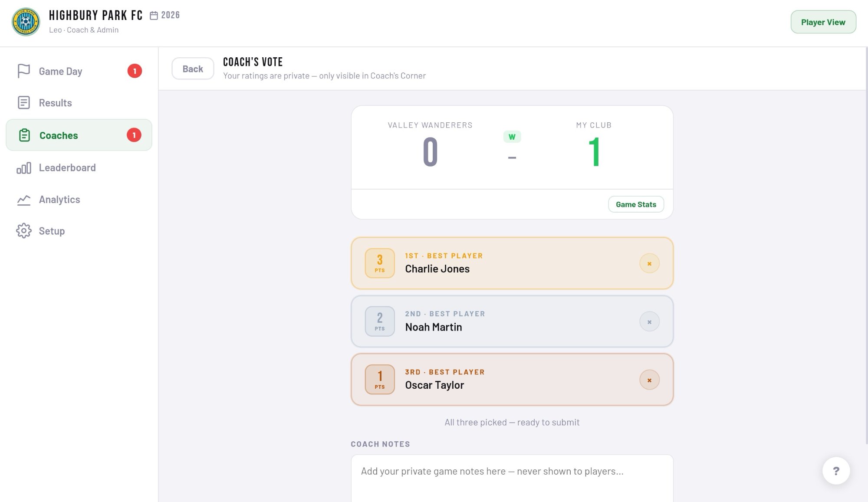Remove Oscar Taylor from 3rd best player

(649, 380)
